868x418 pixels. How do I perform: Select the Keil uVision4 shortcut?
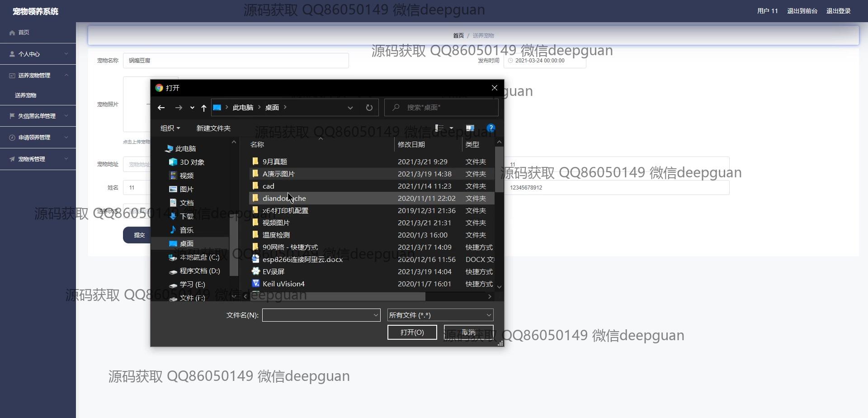coord(283,284)
